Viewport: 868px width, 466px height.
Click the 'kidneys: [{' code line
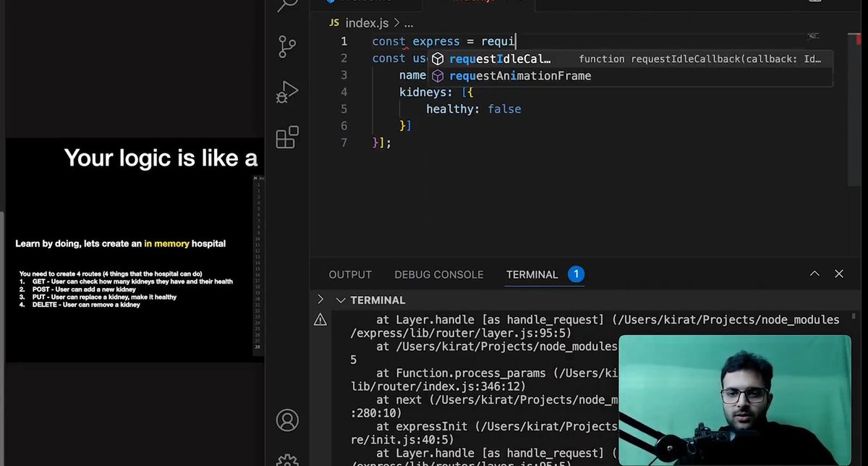pyautogui.click(x=436, y=92)
